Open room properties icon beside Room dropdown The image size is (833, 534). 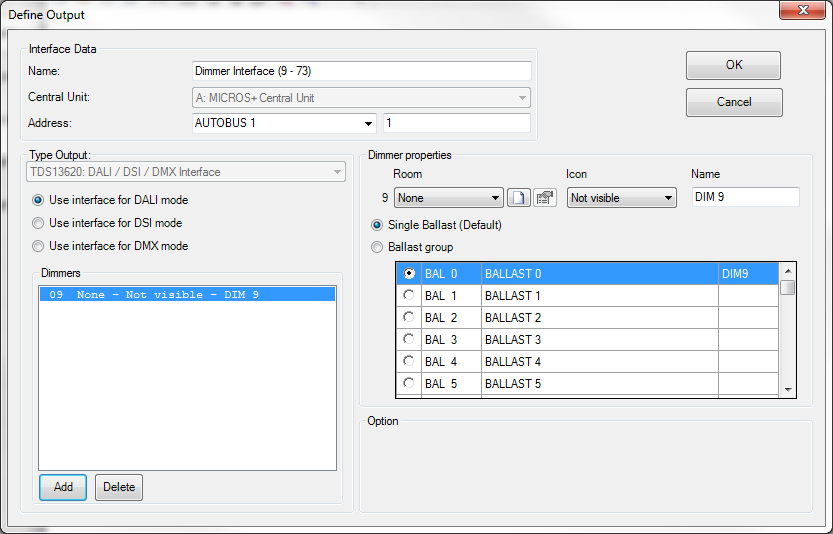pos(545,198)
